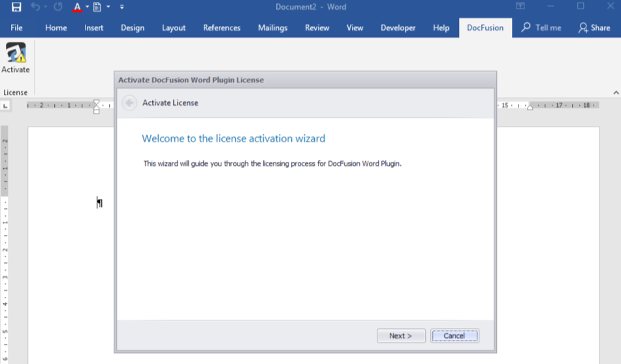Viewport: 621px width, 364px height.
Task: Open the font color dropdown arrow
Action: tap(88, 7)
